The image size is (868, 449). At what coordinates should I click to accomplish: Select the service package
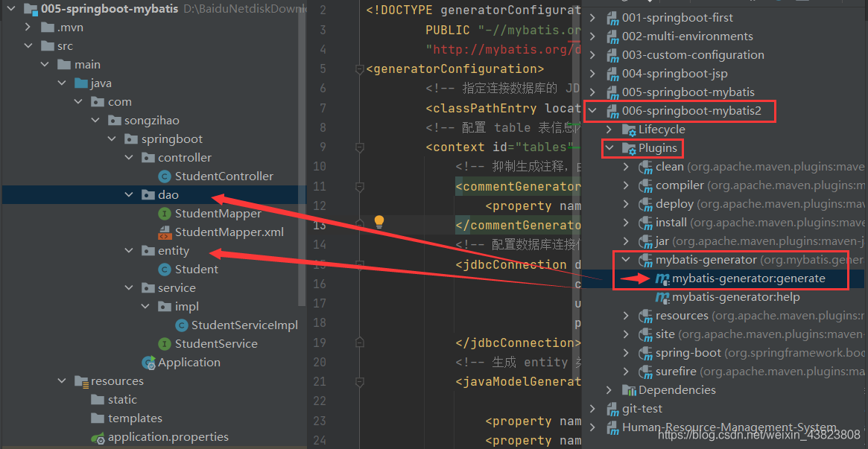click(177, 287)
